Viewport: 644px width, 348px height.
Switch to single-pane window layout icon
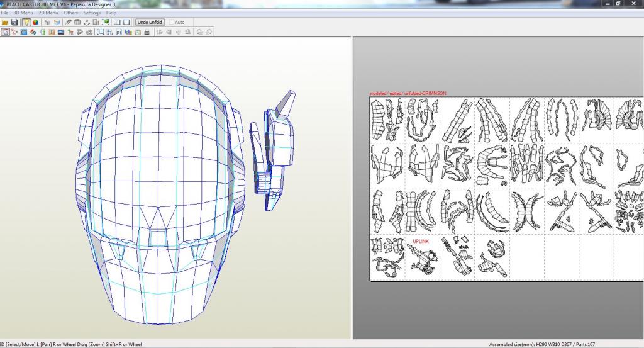(x=126, y=22)
